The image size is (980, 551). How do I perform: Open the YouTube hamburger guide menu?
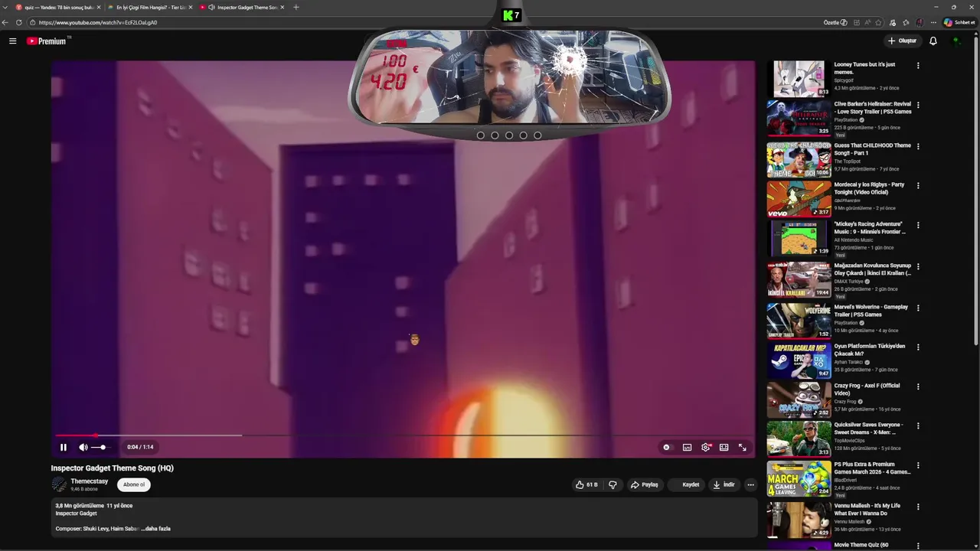(12, 41)
